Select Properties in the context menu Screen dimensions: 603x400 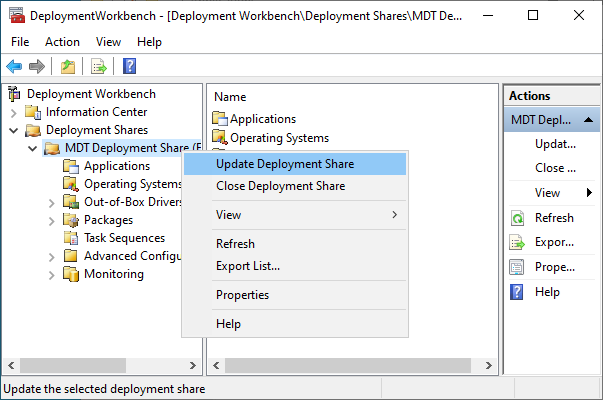click(x=295, y=295)
